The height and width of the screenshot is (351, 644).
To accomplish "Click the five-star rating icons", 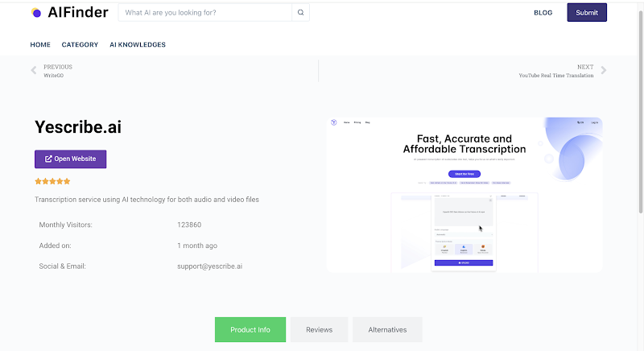I will click(52, 181).
